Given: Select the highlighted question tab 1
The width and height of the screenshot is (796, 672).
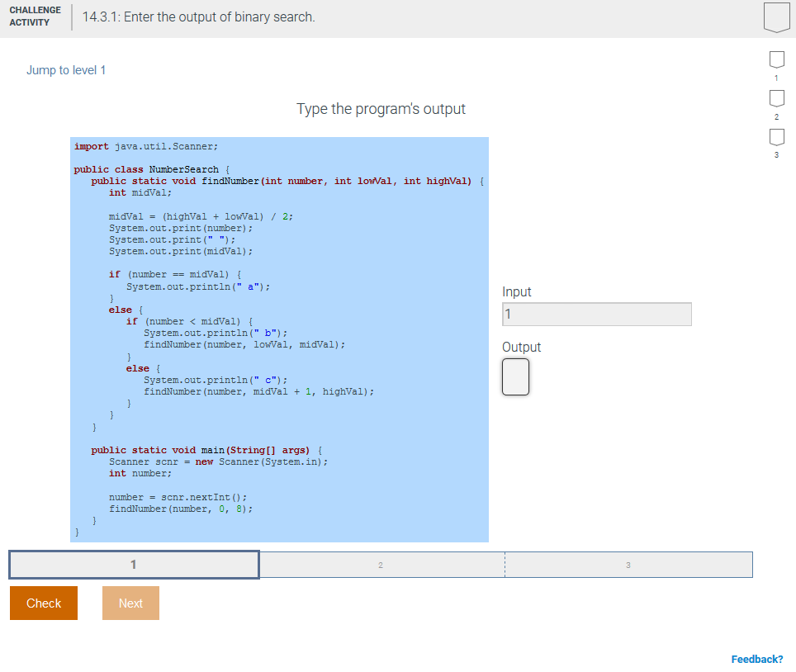Looking at the screenshot, I should 134,565.
